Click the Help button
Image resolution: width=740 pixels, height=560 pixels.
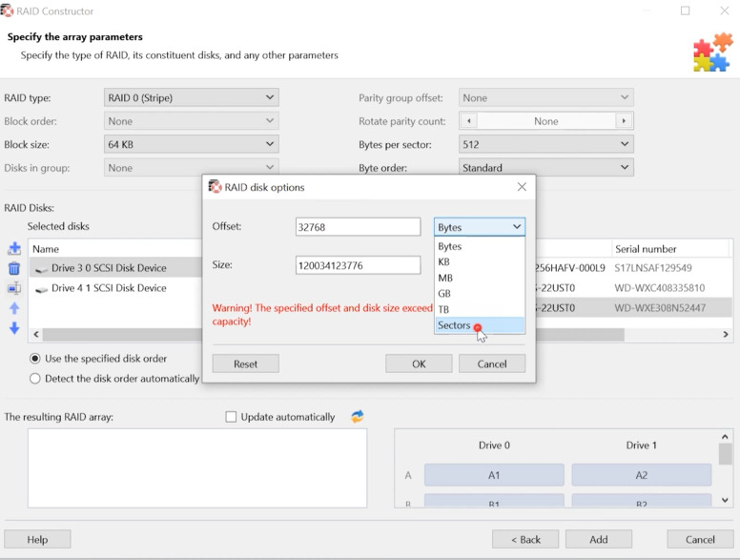pyautogui.click(x=37, y=539)
